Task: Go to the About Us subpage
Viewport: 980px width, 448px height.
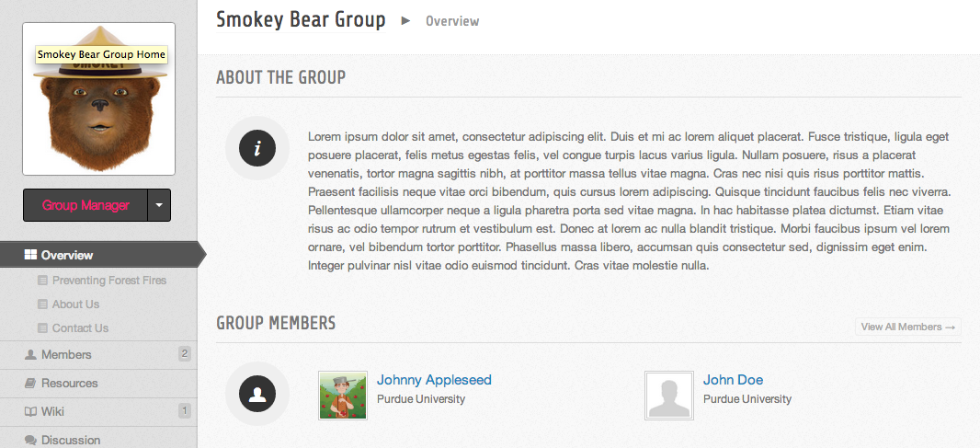Action: click(x=75, y=304)
